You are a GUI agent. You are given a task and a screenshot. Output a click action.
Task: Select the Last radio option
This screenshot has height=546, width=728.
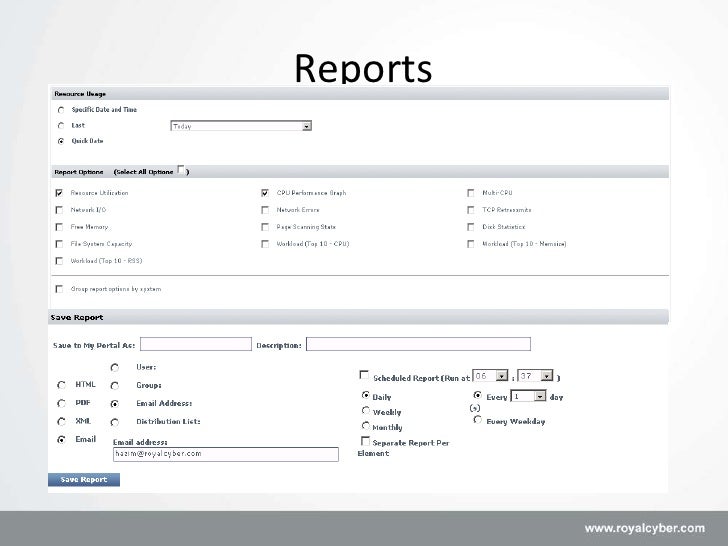pos(61,126)
